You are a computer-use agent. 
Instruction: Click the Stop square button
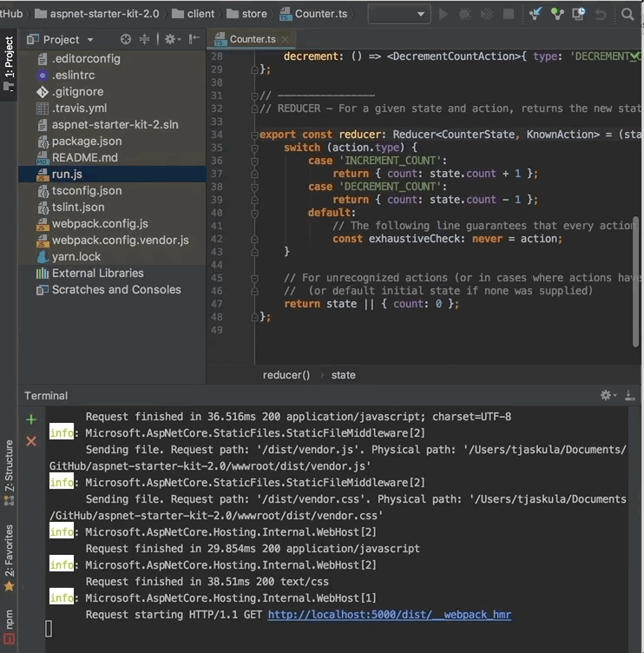pyautogui.click(x=509, y=14)
